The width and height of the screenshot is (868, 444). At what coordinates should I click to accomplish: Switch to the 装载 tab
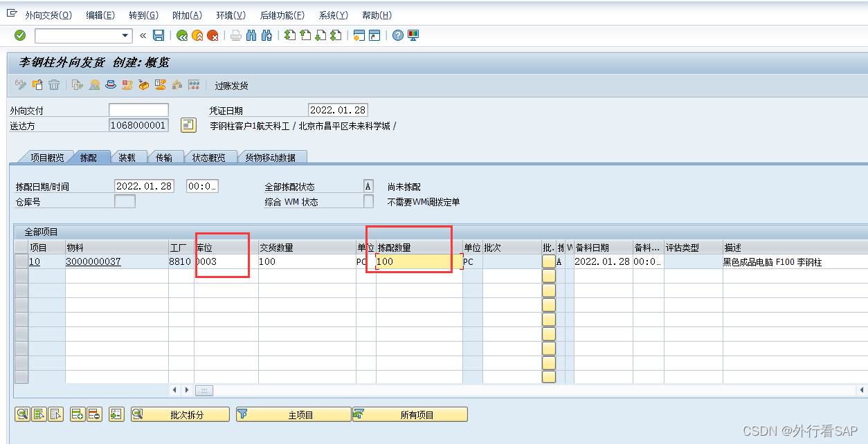[127, 158]
